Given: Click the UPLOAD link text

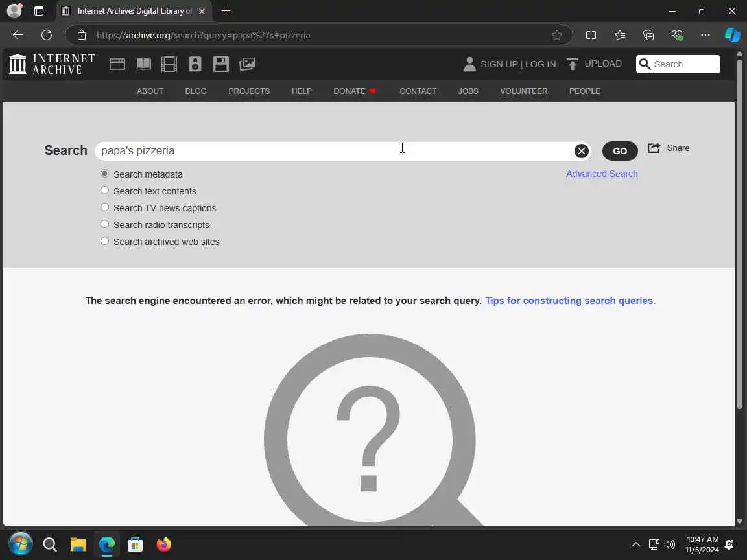Looking at the screenshot, I should [602, 64].
